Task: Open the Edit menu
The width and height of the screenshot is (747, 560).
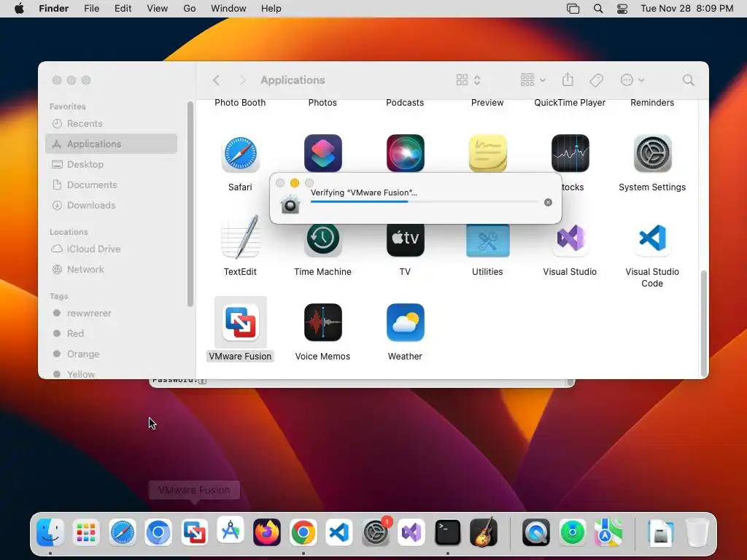Action: pyautogui.click(x=123, y=9)
